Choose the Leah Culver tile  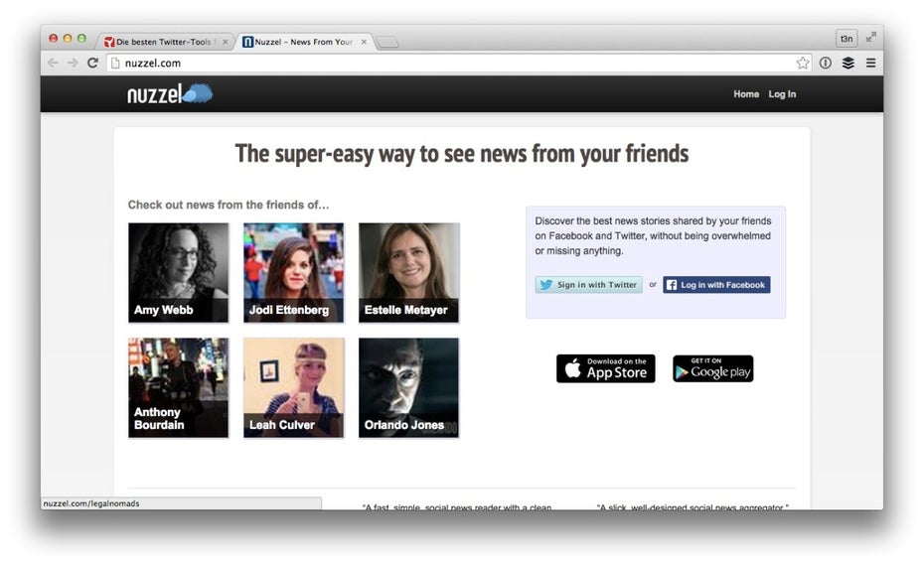pyautogui.click(x=293, y=387)
